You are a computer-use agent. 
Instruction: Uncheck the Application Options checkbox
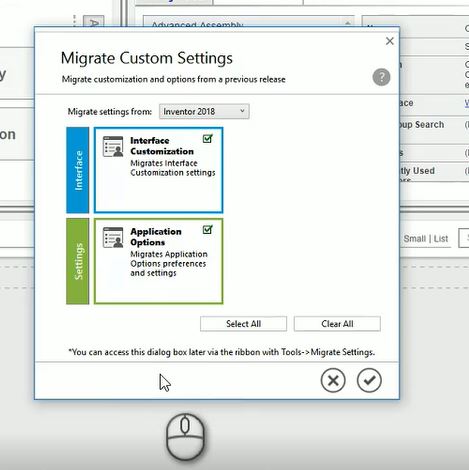click(x=207, y=230)
